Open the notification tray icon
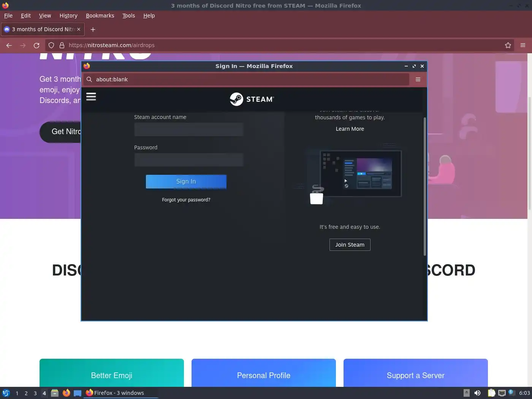The image size is (532, 399). point(511,393)
